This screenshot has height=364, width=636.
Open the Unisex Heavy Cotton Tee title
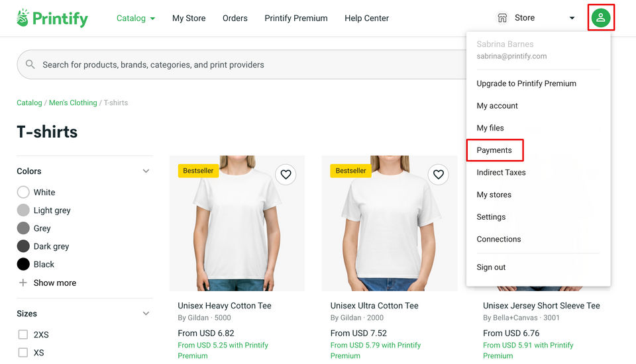click(225, 306)
